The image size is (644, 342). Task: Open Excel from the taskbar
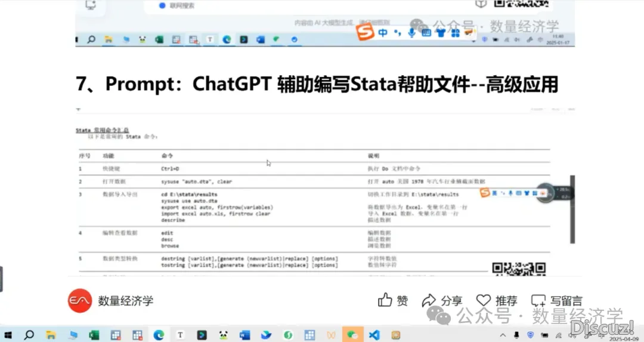(94, 335)
